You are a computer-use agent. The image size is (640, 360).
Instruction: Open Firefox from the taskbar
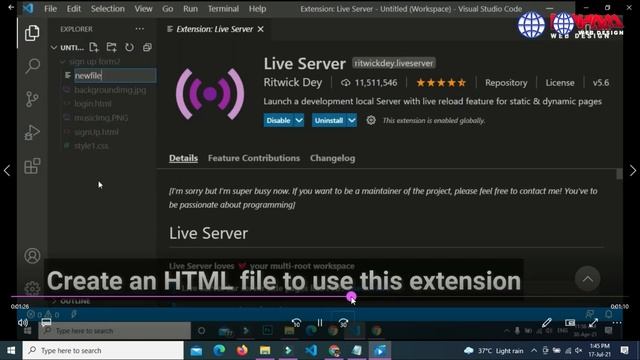pyautogui.click(x=242, y=350)
